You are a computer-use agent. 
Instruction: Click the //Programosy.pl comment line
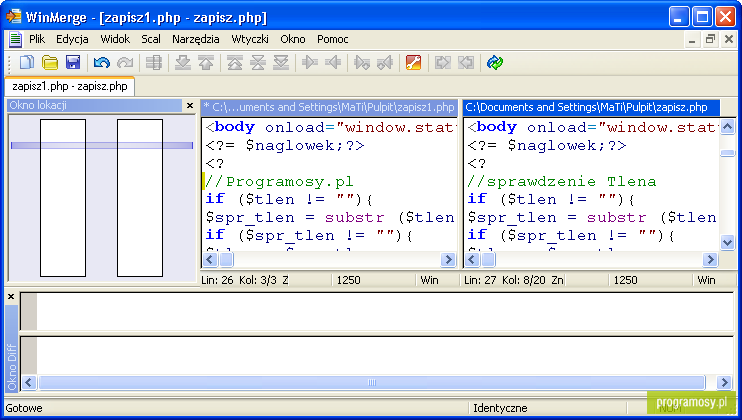(x=279, y=182)
